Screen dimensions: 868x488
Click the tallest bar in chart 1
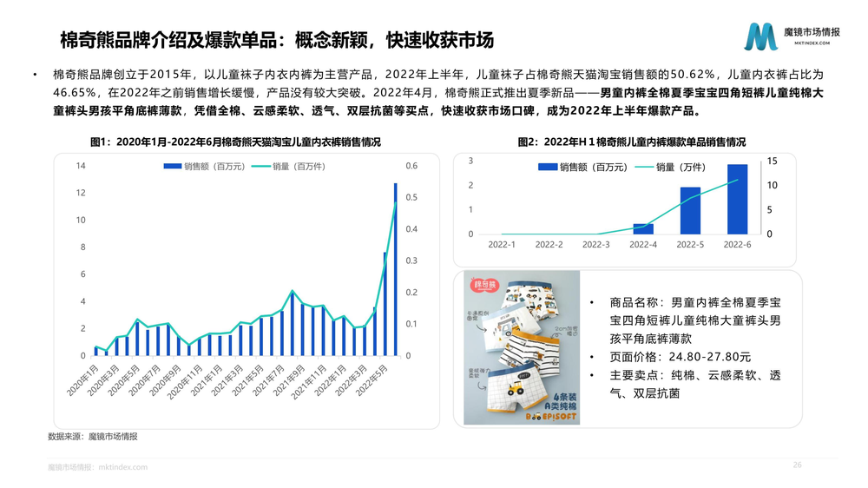pos(396,269)
